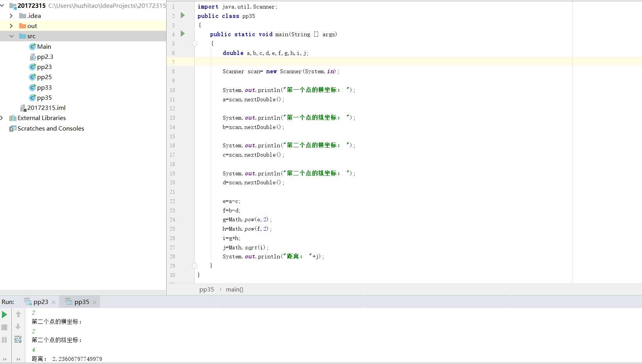Click the pp2.3 file icon

click(33, 57)
